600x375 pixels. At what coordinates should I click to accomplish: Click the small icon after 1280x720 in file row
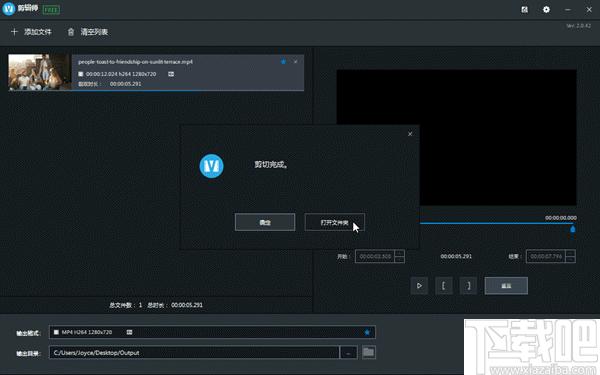pos(171,74)
